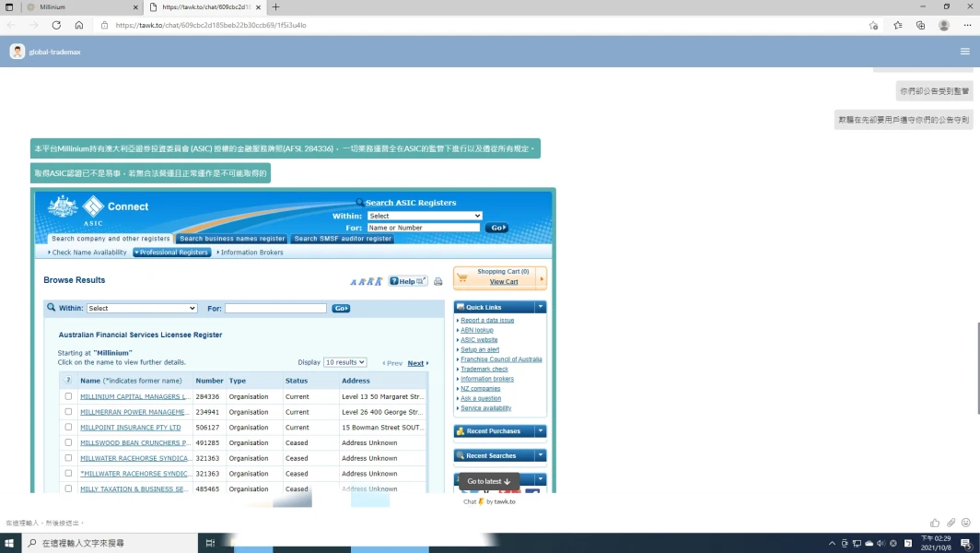Click the Go to latest button
The height and width of the screenshot is (553, 980).
click(x=489, y=481)
